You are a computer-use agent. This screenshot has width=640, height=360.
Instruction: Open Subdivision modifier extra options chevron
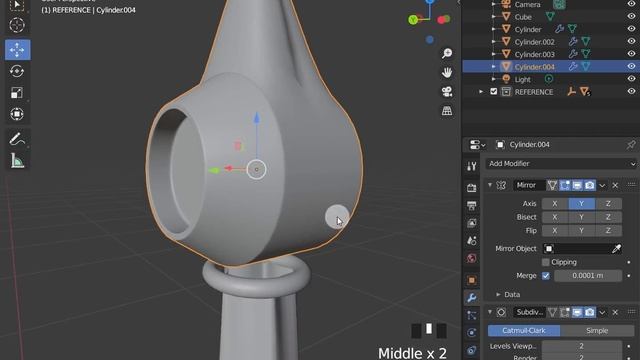pos(602,312)
